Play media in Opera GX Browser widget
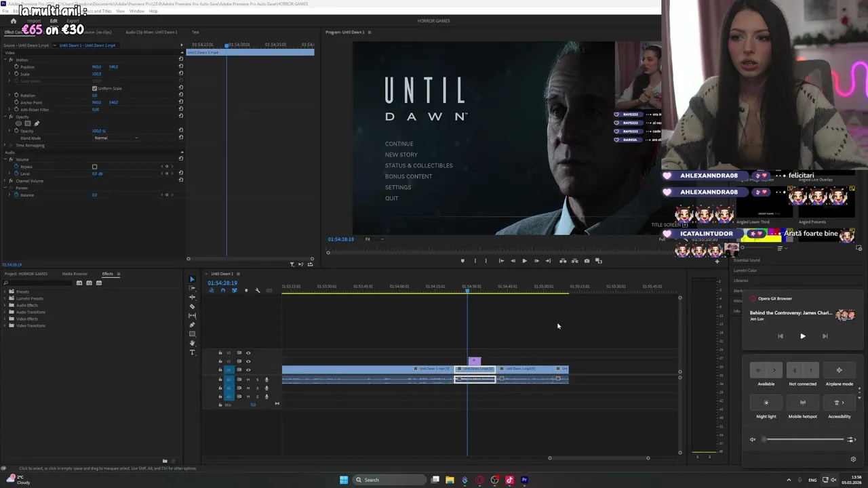Viewport: 868px width, 488px height. 802,336
